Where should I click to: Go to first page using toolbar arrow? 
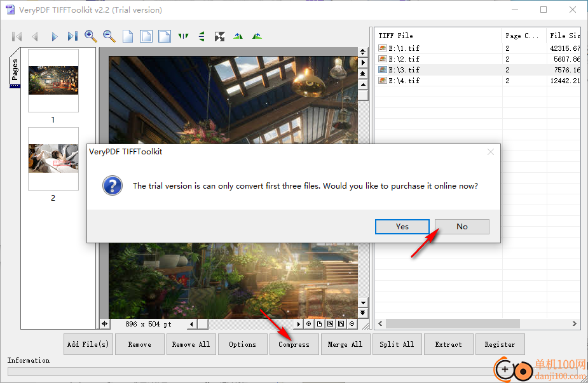pos(17,36)
